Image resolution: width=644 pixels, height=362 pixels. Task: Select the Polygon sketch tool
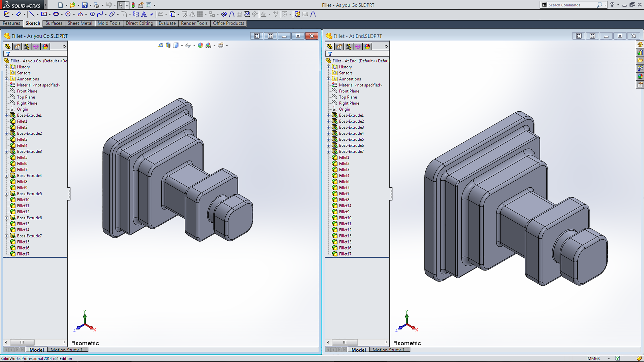[92, 14]
